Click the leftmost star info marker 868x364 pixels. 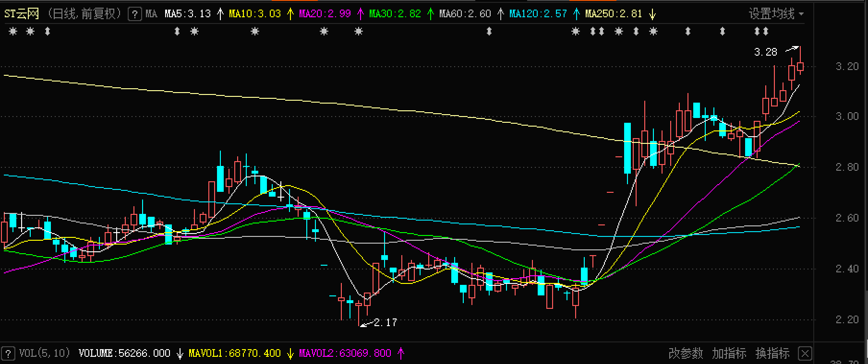click(x=13, y=32)
